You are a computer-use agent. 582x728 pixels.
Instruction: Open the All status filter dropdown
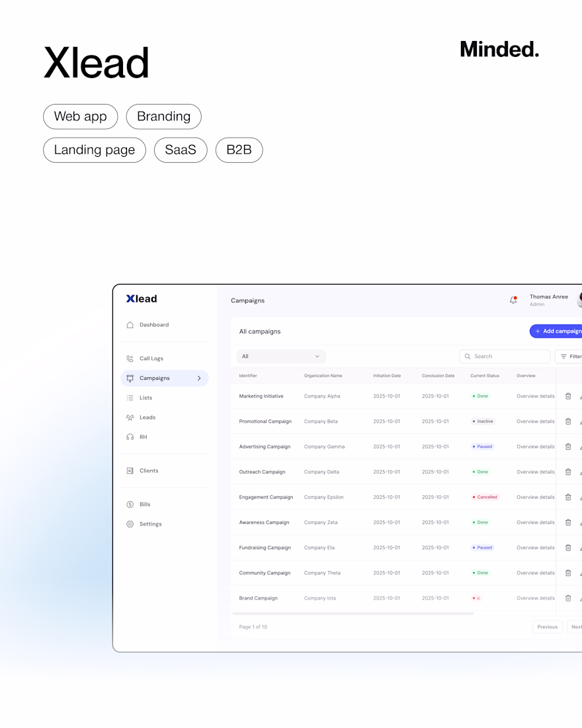tap(281, 357)
